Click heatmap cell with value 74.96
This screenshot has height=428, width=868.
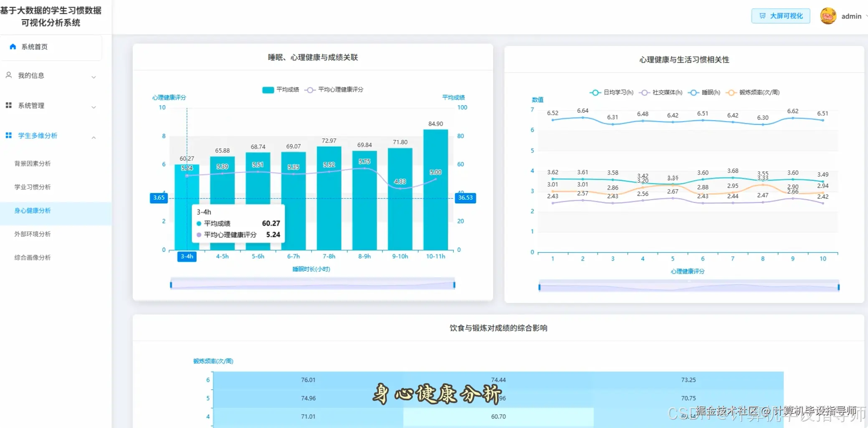pos(308,398)
